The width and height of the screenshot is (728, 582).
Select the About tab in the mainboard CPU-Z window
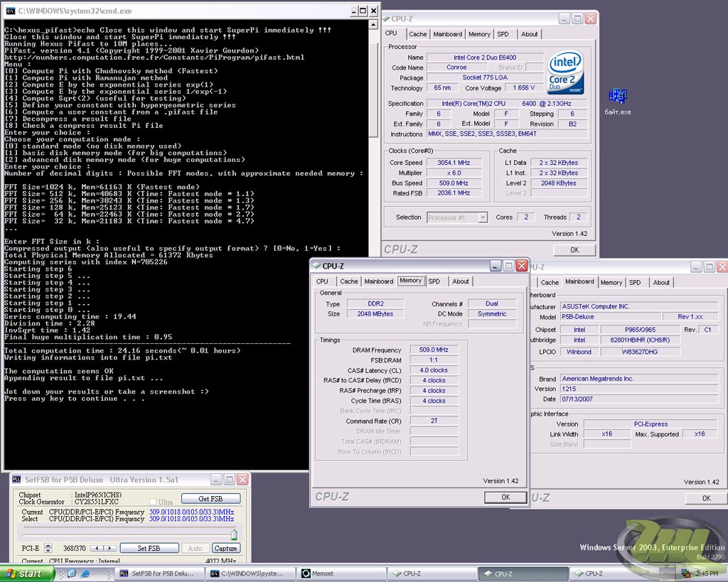coord(661,282)
